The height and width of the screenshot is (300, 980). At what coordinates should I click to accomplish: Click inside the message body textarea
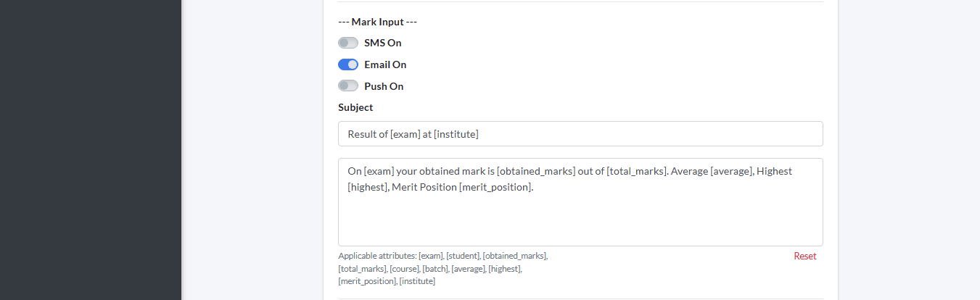click(x=580, y=217)
